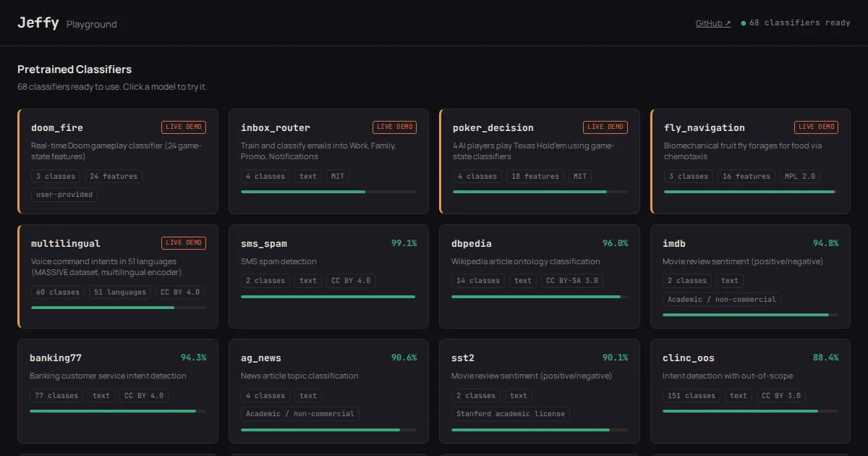Click the "94.3%" accuracy on banking77
This screenshot has height=456, width=868.
click(x=194, y=358)
